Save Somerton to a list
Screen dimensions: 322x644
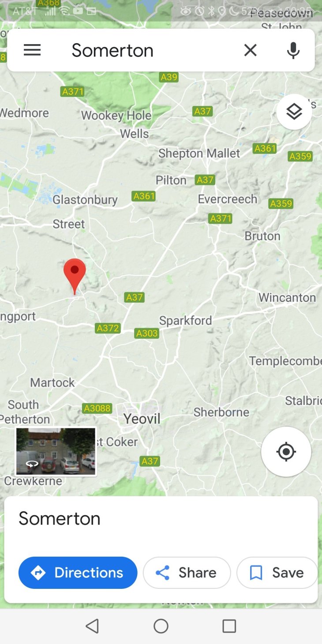click(277, 573)
